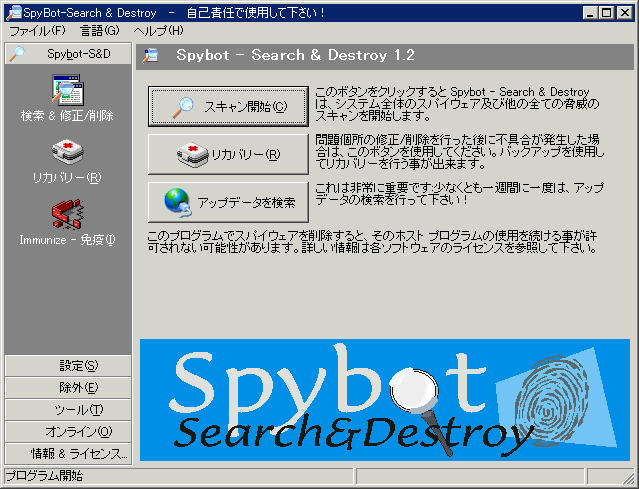The height and width of the screenshot is (489, 639).
Task: Open the 言語(G) language menu
Action: point(100,31)
